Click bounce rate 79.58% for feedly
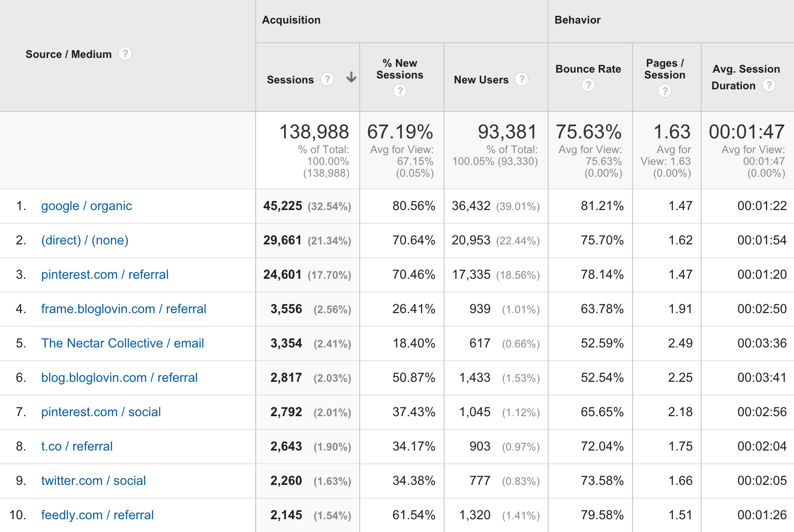The image size is (794, 532). tap(602, 515)
